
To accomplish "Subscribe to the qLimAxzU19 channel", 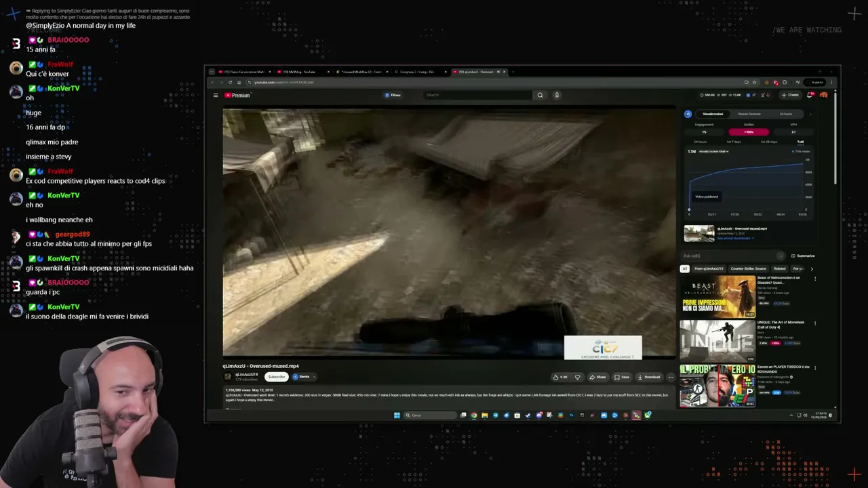I will coord(277,377).
